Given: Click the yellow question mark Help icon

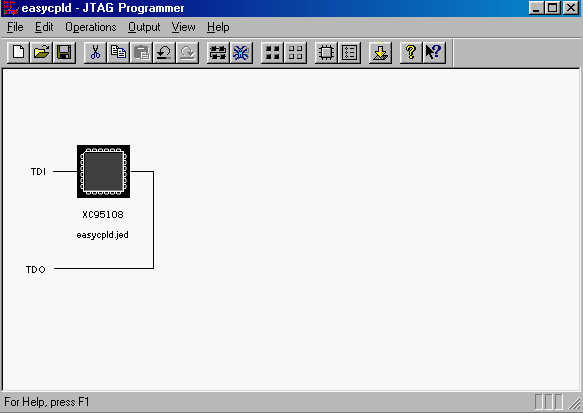Looking at the screenshot, I should 411,52.
